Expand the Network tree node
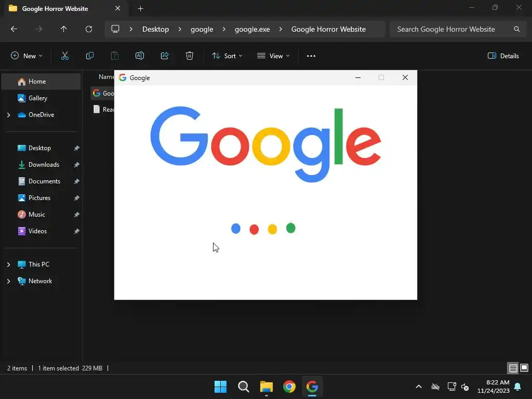The width and height of the screenshot is (532, 399). click(x=8, y=281)
